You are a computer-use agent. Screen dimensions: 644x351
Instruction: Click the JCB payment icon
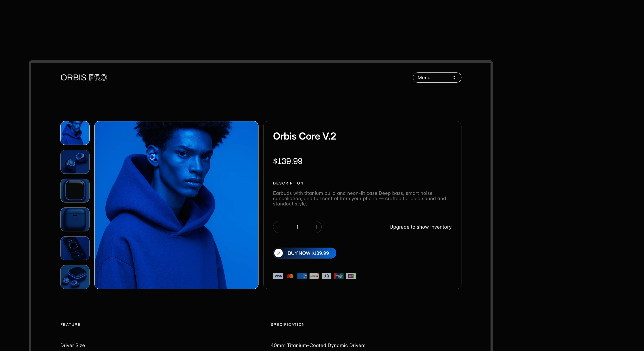351,276
